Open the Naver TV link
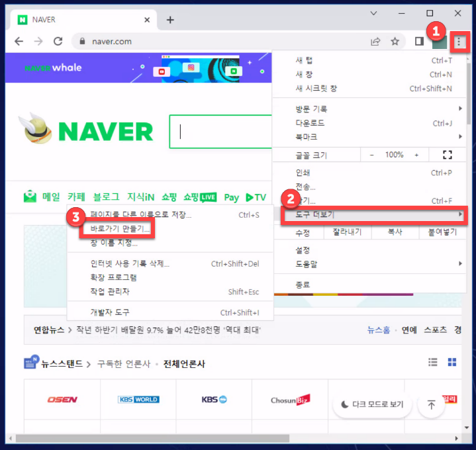This screenshot has height=450, width=476. click(256, 198)
